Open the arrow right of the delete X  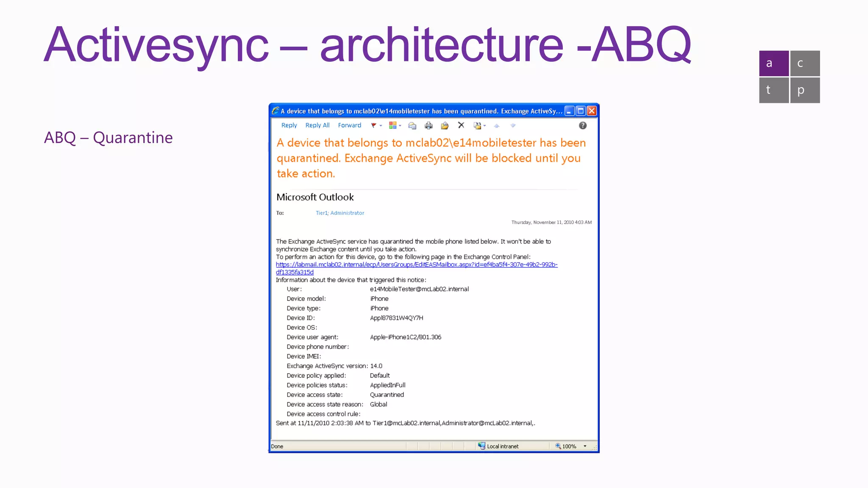pyautogui.click(x=484, y=126)
